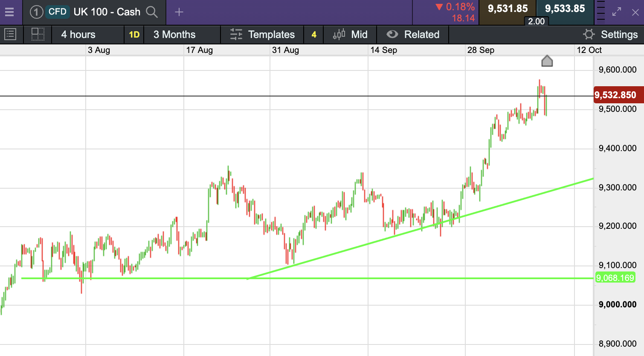Open instrument search with the magnifier icon
Image resolution: width=644 pixels, height=356 pixels.
point(152,12)
